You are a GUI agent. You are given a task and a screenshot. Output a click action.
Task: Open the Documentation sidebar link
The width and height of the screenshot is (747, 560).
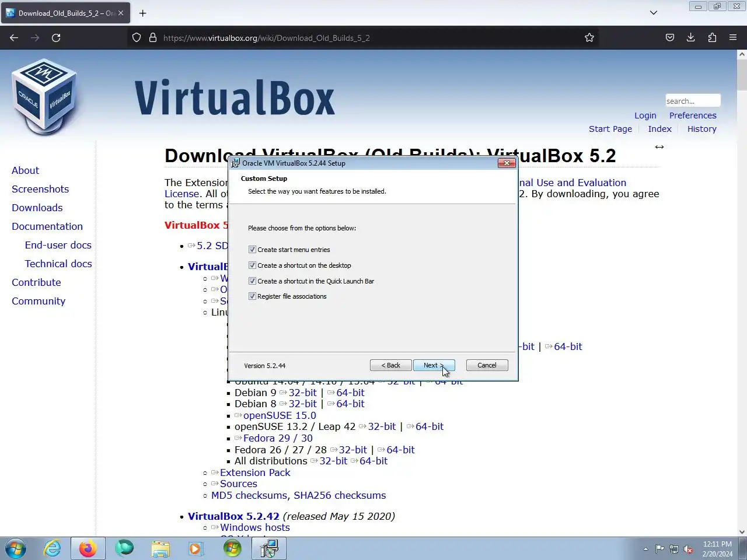tap(47, 226)
